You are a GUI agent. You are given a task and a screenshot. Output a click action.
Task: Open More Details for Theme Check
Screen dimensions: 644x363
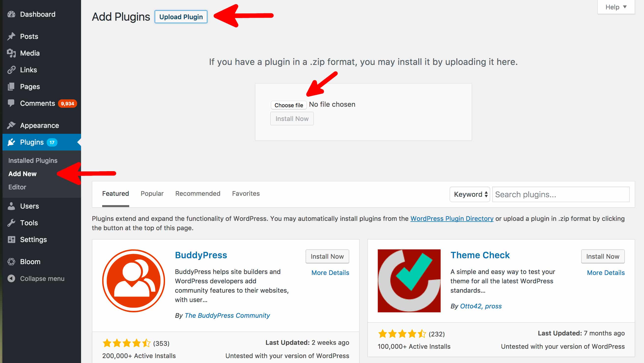point(606,273)
